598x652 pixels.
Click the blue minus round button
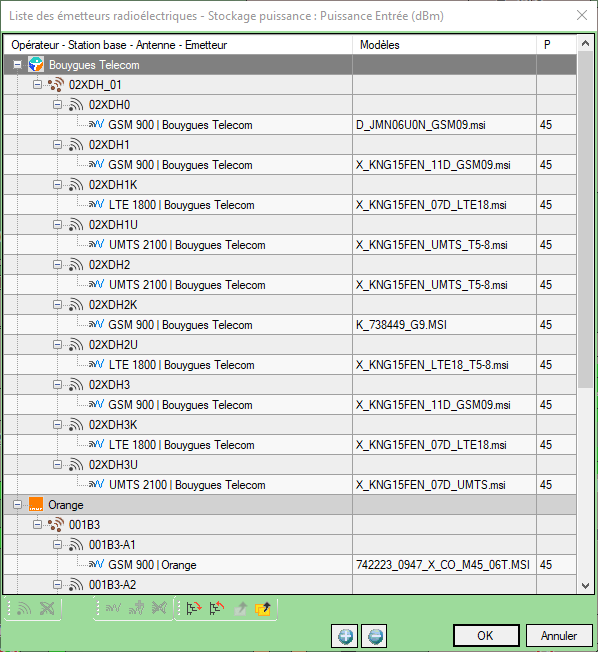click(x=374, y=636)
